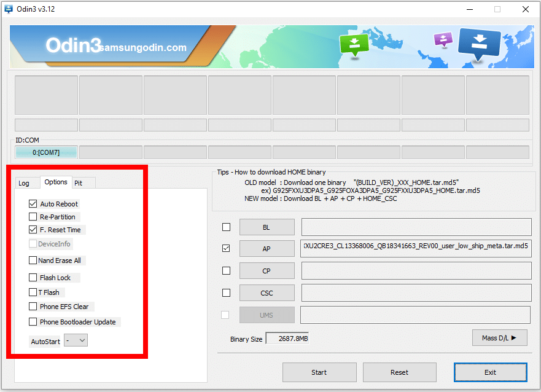Check Phone EFS Clear option
The image size is (541, 392).
click(33, 307)
